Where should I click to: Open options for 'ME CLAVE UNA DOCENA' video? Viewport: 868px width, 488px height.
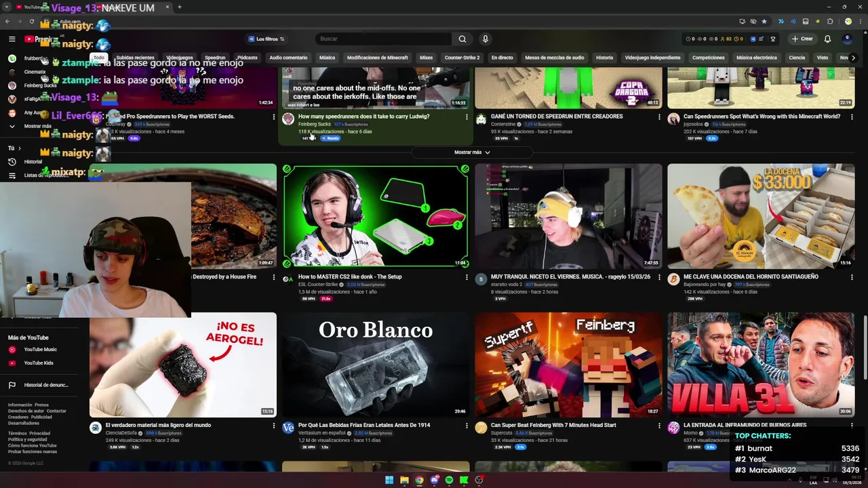coord(852,277)
